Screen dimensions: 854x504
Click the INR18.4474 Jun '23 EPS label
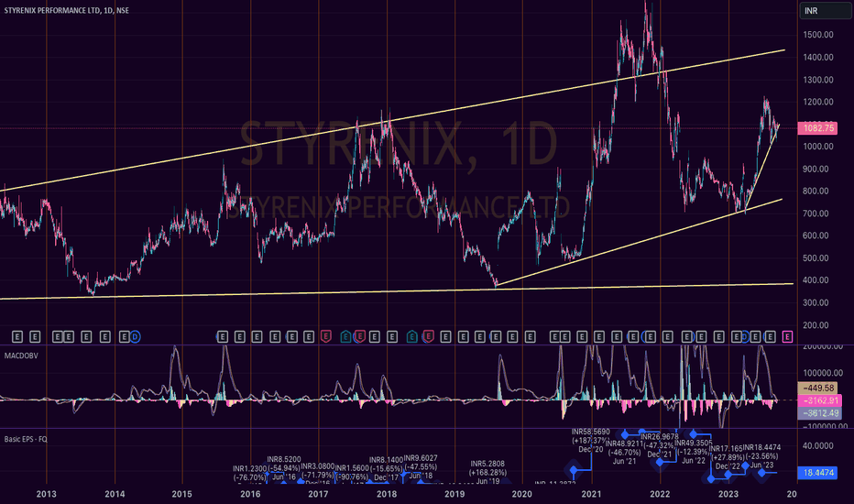761,456
